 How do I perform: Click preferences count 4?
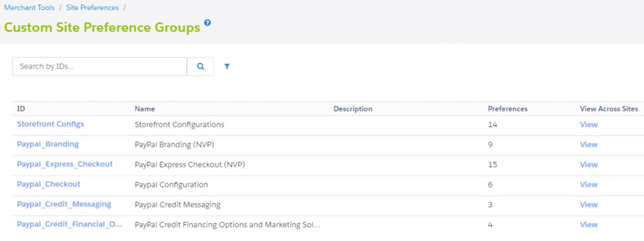(490, 225)
